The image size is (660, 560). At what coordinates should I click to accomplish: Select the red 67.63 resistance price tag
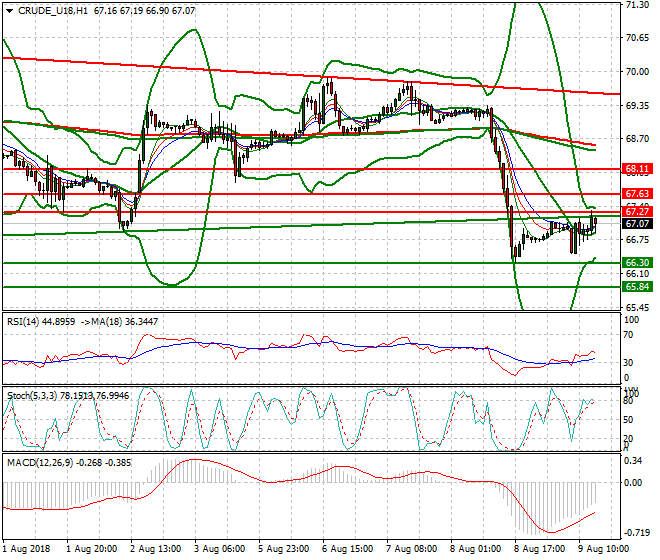pos(637,193)
